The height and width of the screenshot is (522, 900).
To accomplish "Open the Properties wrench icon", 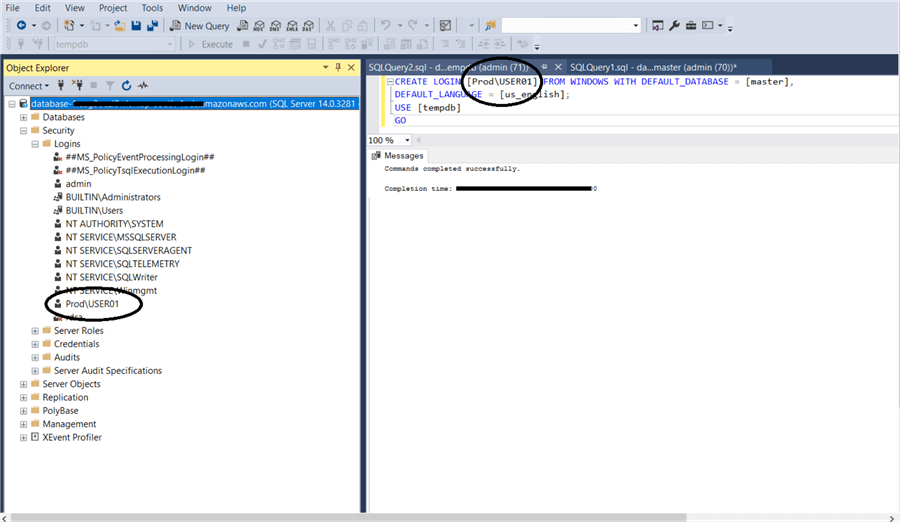I will 674,25.
